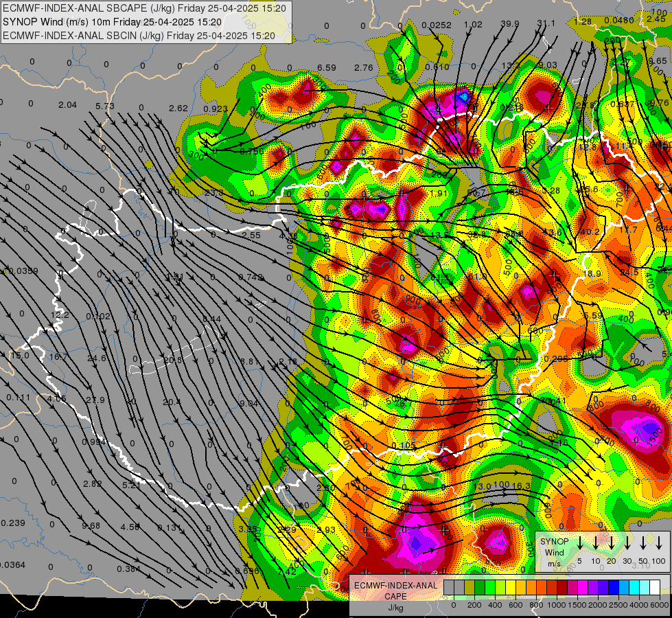Click the 5 m/s wind arrow in SYNOP legend
The height and width of the screenshot is (618, 672).
tap(580, 543)
